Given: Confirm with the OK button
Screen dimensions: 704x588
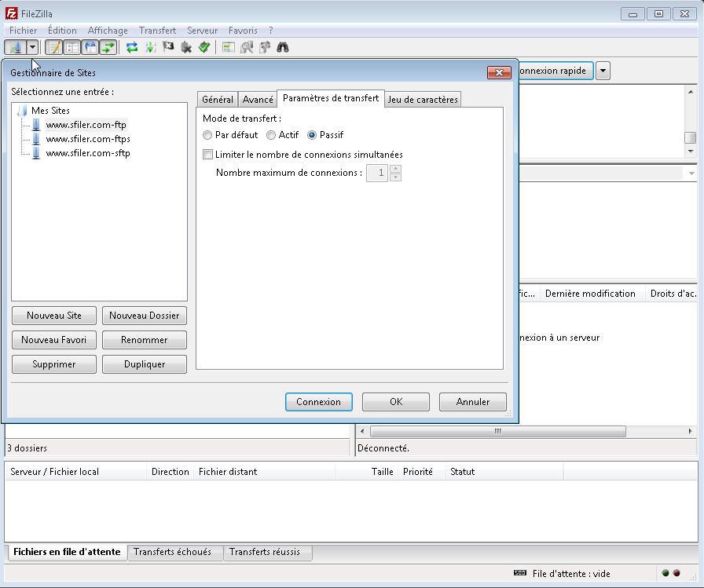Looking at the screenshot, I should coord(396,402).
